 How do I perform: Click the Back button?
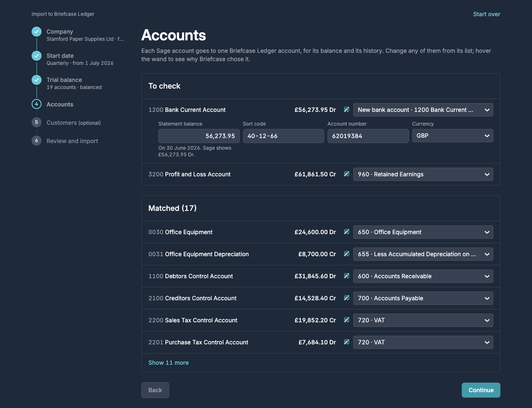(155, 390)
